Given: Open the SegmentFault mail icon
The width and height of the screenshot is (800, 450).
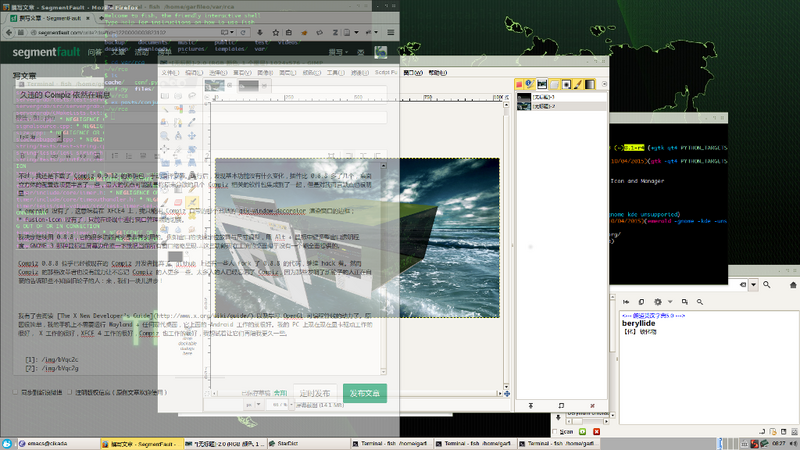Looking at the screenshot, I should click(361, 52).
